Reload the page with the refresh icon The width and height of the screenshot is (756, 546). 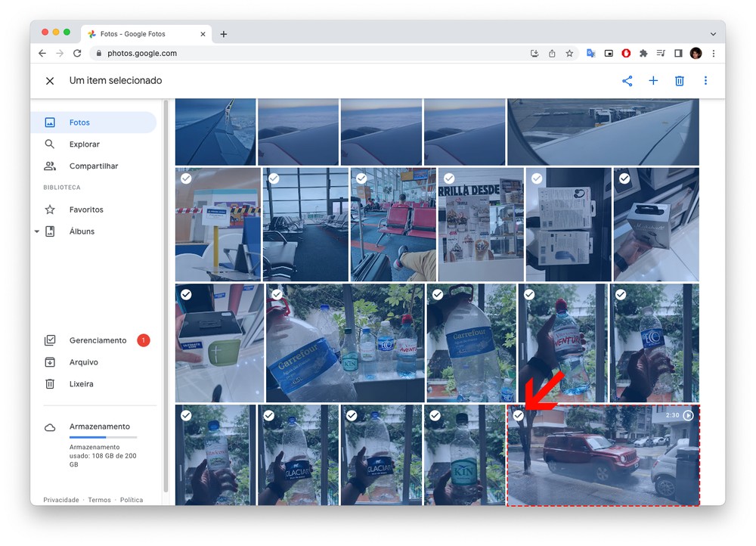[x=77, y=54]
